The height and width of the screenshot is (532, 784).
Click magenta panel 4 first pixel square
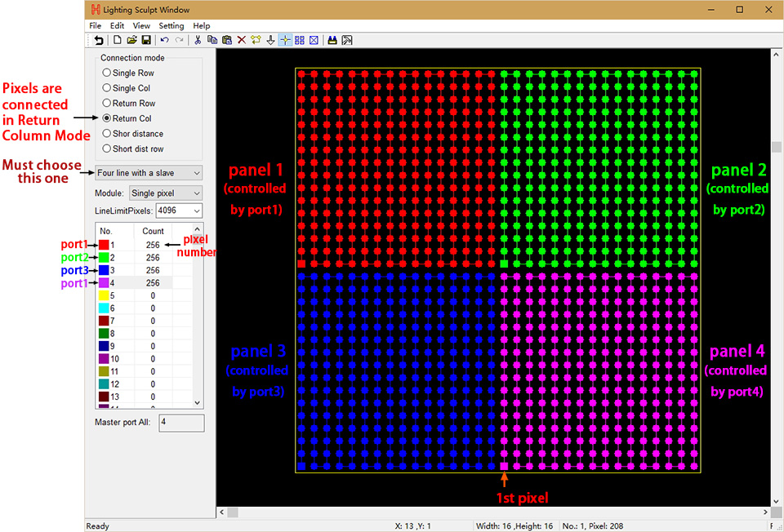click(504, 466)
